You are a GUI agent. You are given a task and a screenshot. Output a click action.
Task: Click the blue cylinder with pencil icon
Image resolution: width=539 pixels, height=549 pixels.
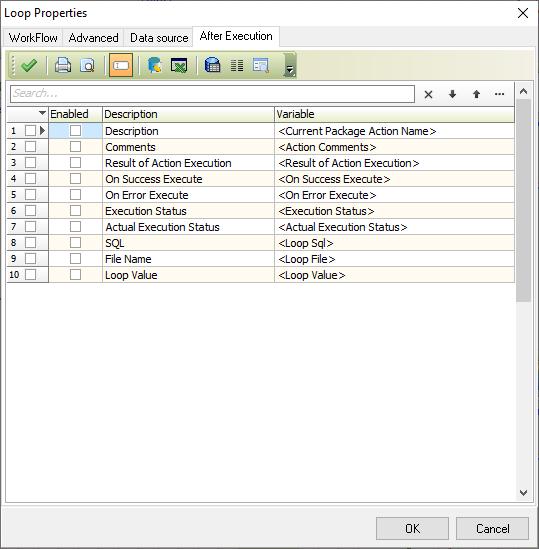[154, 65]
